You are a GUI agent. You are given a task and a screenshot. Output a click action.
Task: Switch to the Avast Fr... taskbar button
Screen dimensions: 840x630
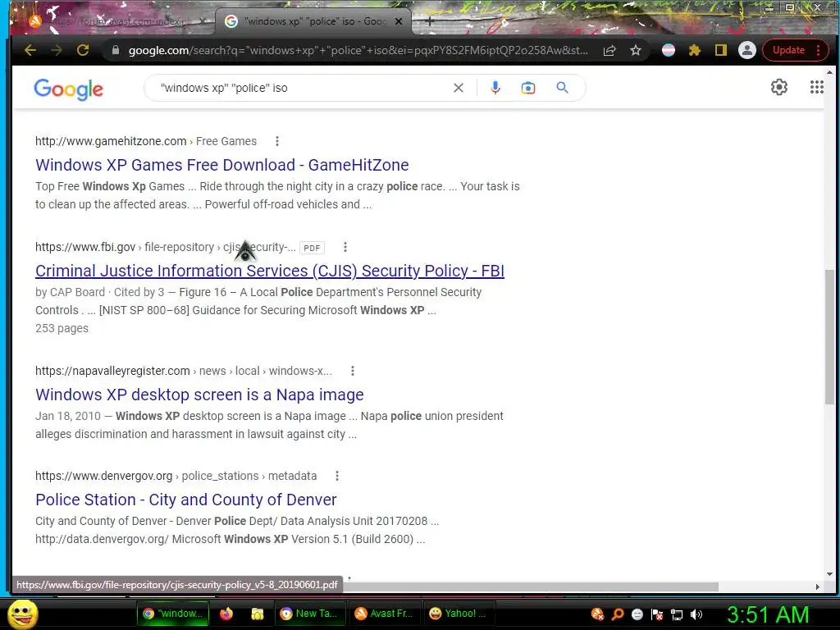[x=385, y=614]
